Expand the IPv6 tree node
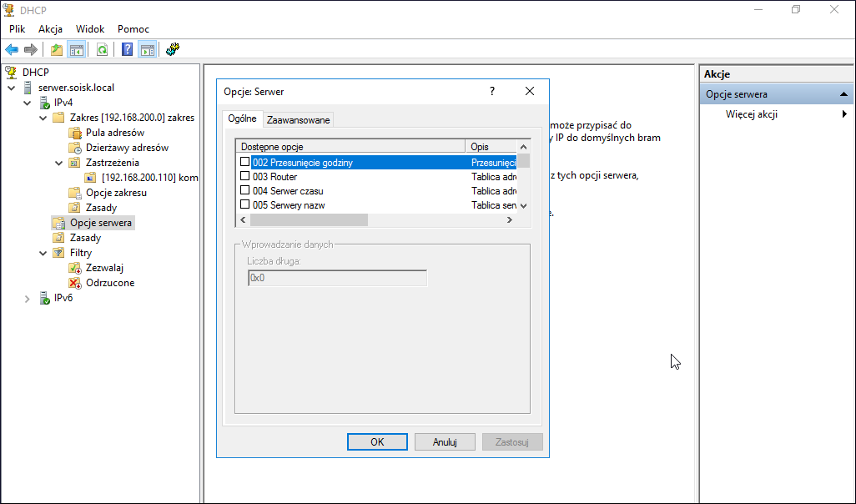The width and height of the screenshot is (856, 504). [28, 299]
